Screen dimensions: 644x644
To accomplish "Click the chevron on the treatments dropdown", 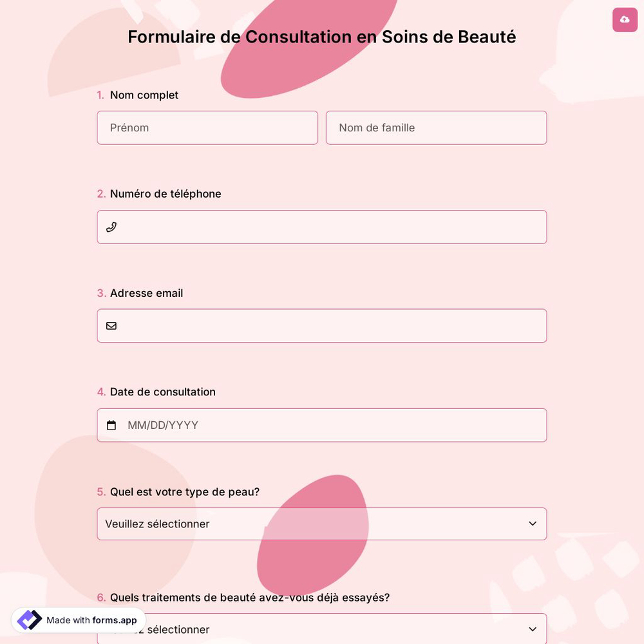I will 533,629.
